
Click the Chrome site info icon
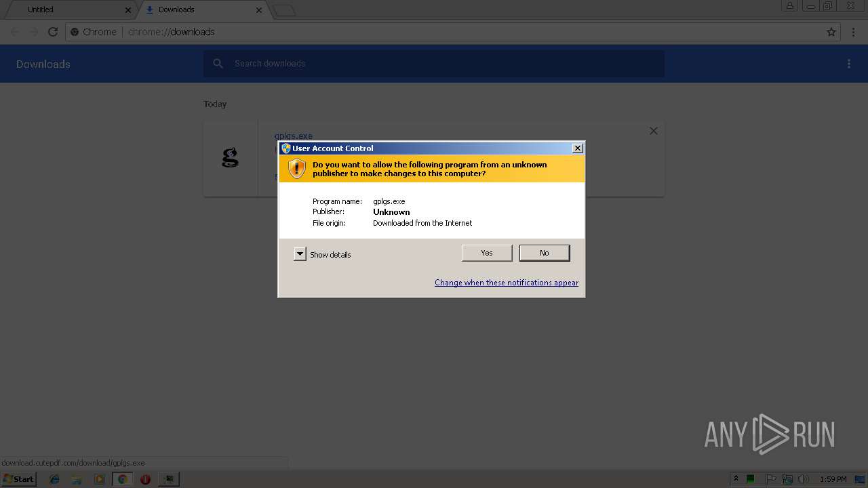(75, 32)
